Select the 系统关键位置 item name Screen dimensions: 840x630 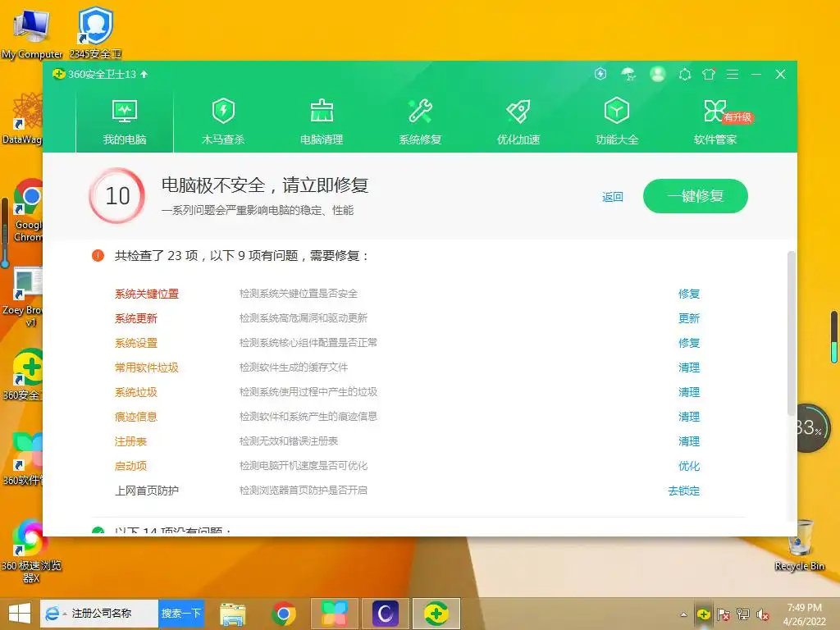click(147, 294)
